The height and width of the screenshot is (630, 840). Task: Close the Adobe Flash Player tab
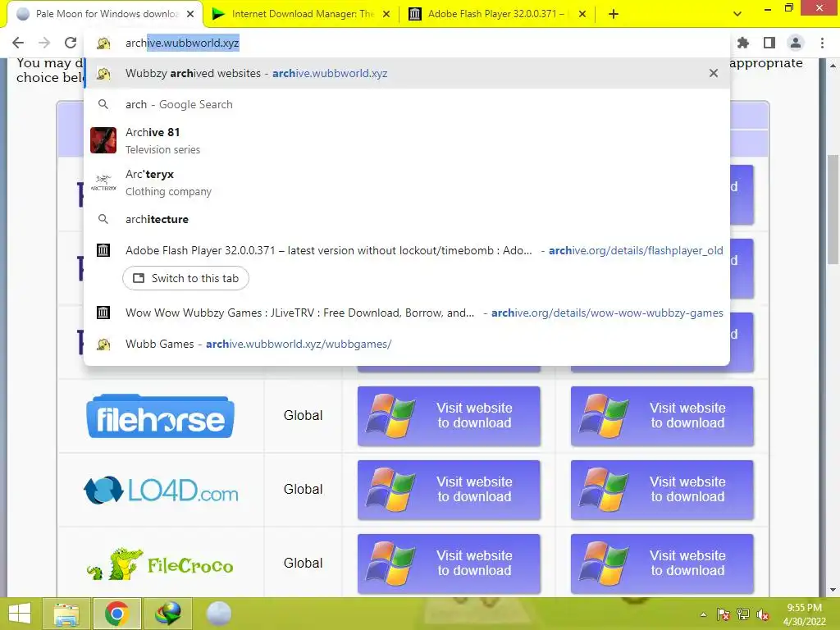click(582, 14)
